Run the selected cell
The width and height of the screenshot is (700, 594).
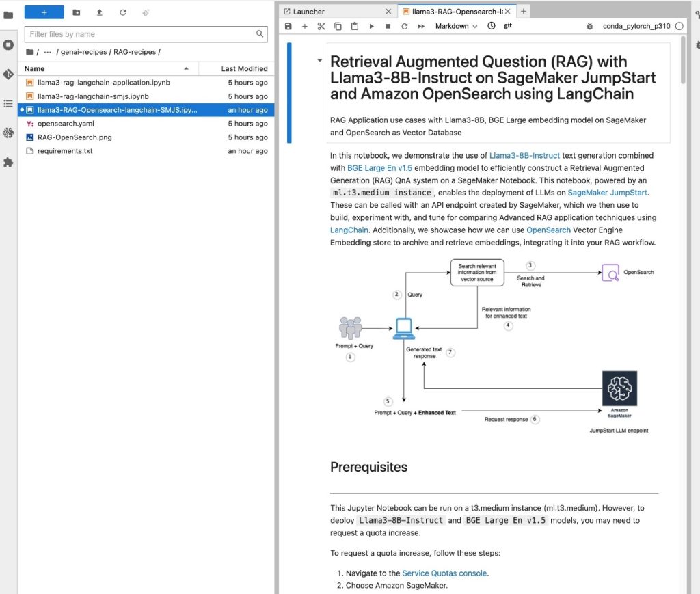371,26
